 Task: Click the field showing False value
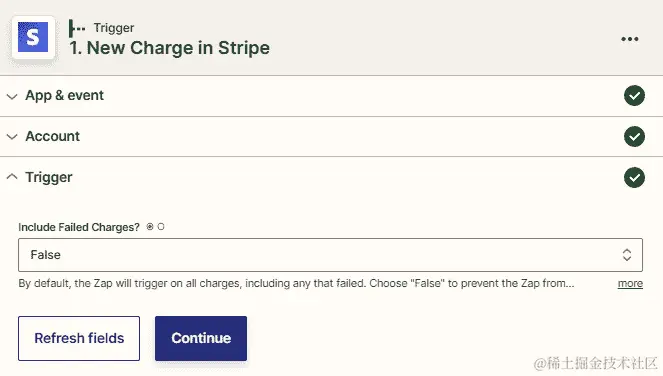click(x=330, y=255)
